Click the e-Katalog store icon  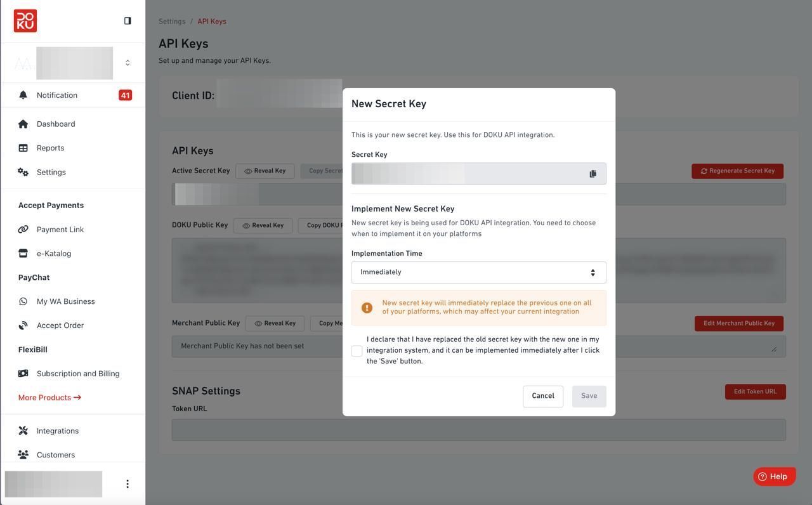[23, 253]
